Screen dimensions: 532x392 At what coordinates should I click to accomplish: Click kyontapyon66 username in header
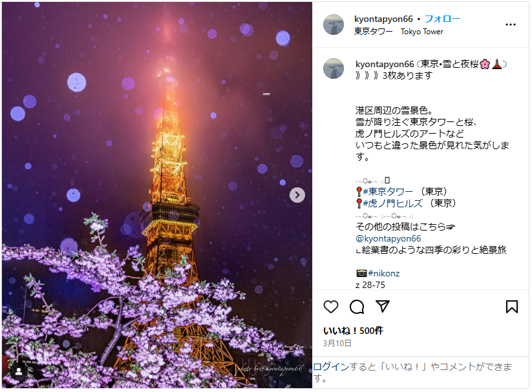tap(383, 19)
